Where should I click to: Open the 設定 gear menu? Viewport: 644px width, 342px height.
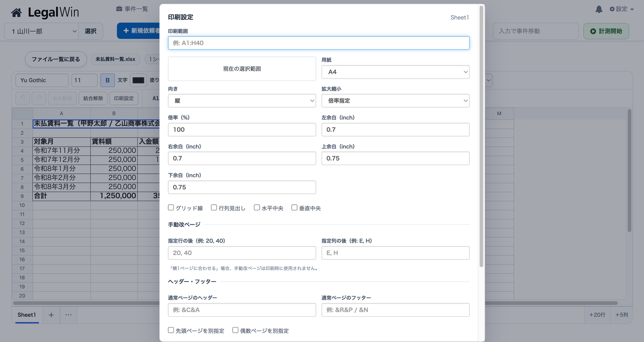[621, 9]
